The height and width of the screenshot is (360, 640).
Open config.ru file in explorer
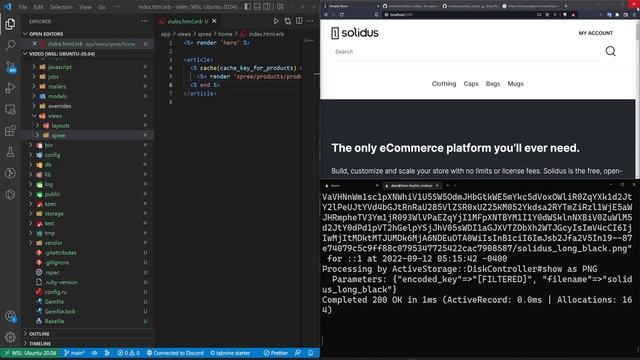click(x=56, y=292)
